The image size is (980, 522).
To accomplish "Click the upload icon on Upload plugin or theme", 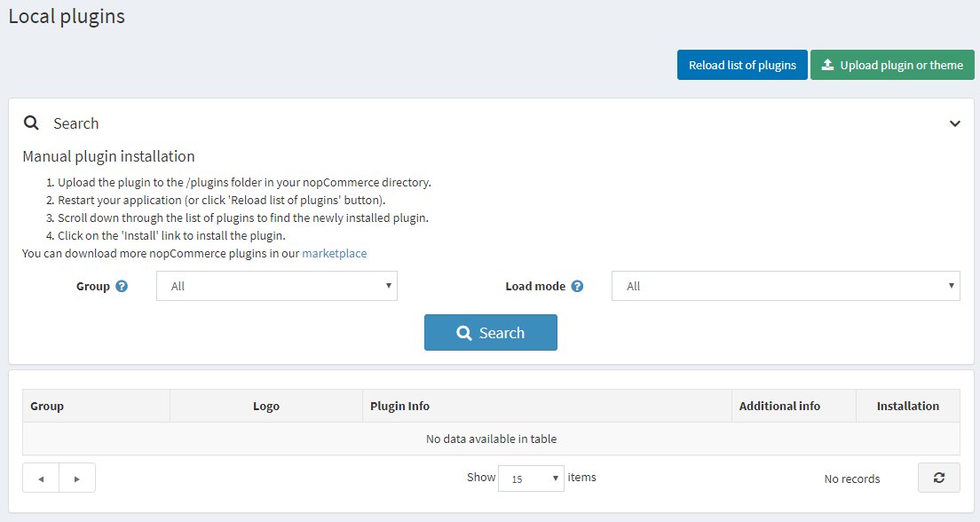I will pos(827,64).
